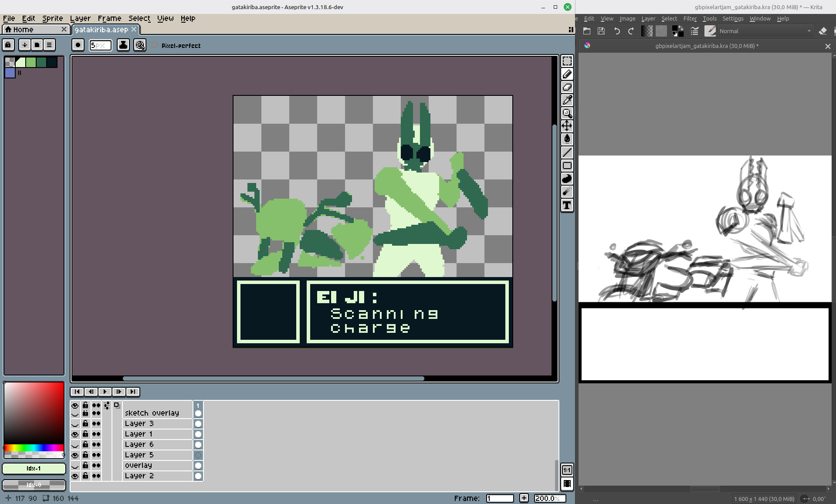Click the rainbow hue slider in Aseprite
The width and height of the screenshot is (836, 504).
(34, 448)
